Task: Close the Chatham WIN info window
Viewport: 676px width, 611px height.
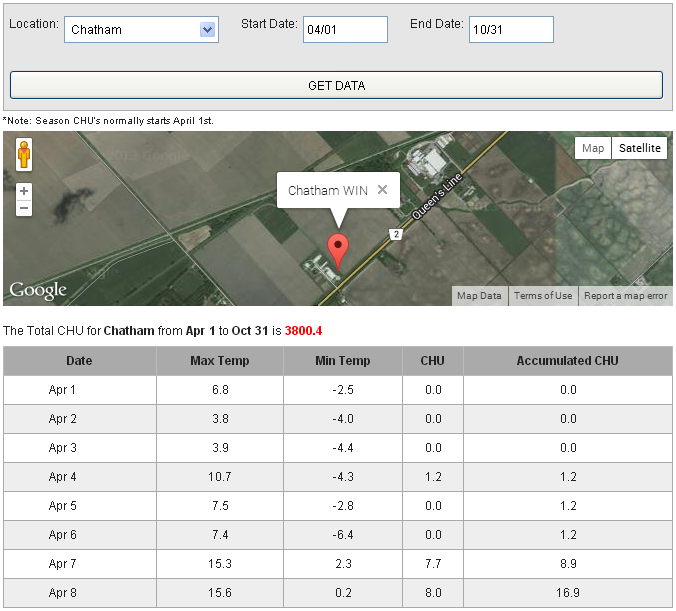Action: [x=382, y=190]
